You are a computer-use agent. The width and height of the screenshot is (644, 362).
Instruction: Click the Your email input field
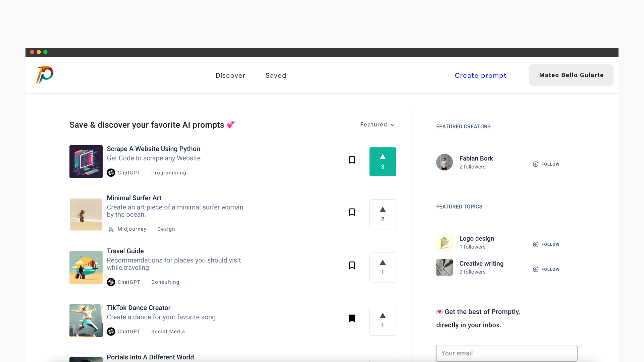pyautogui.click(x=506, y=353)
